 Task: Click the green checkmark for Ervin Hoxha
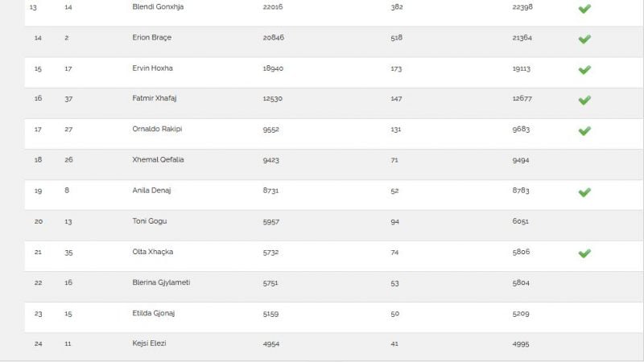coord(584,70)
